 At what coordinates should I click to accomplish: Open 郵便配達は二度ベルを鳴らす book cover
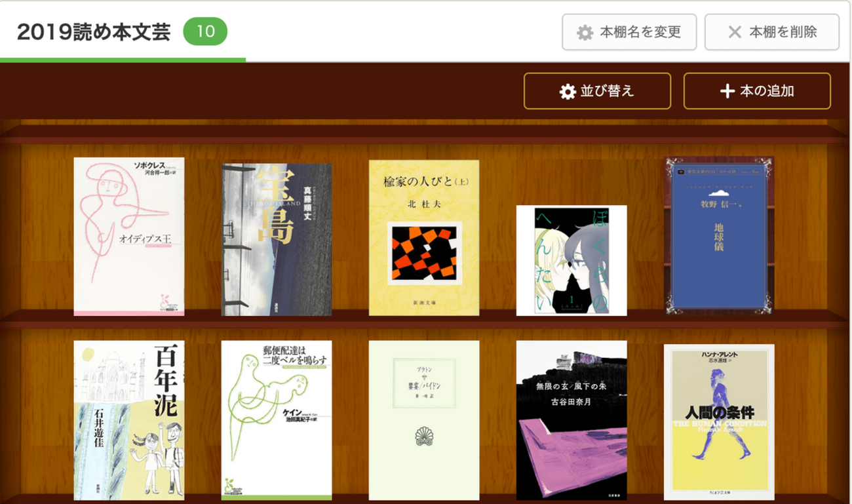[277, 420]
